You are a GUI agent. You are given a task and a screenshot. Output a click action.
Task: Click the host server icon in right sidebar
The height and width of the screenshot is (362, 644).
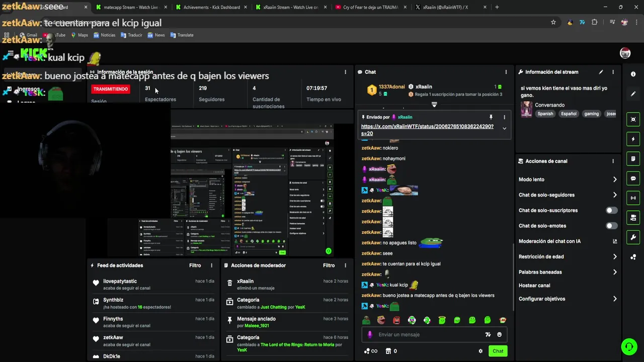[x=633, y=218]
